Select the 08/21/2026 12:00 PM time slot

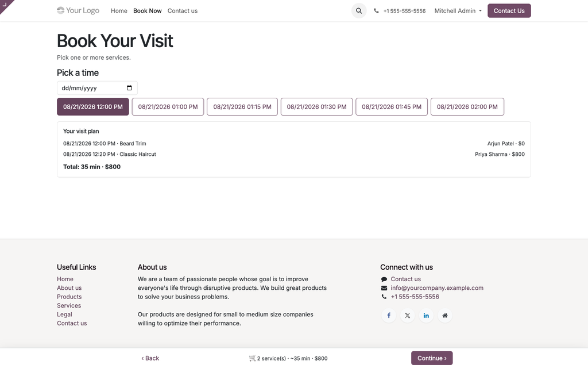coord(92,106)
